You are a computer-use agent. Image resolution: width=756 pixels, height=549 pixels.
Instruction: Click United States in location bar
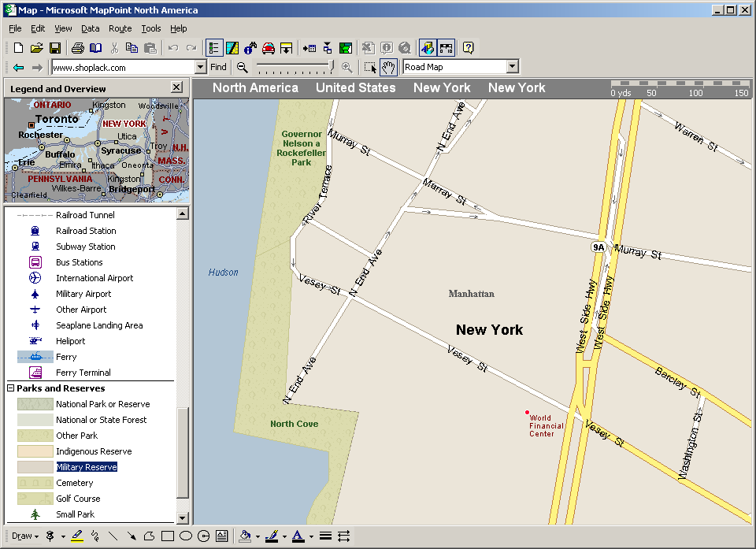coord(356,87)
